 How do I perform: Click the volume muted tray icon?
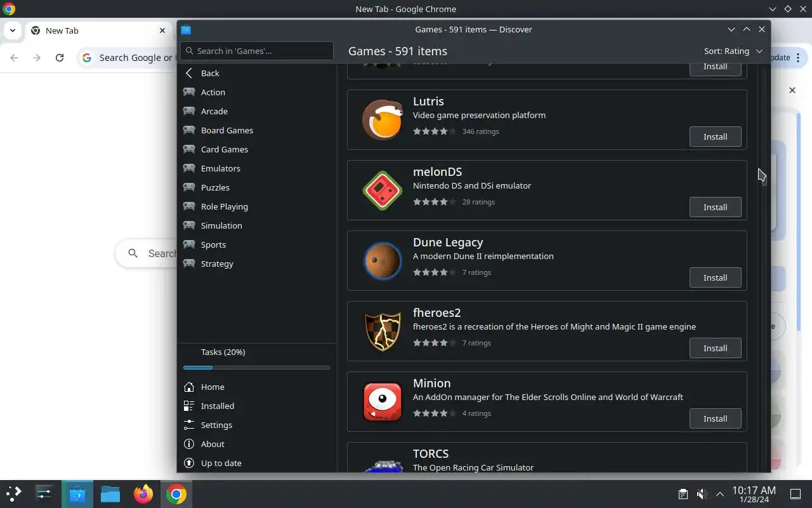[702, 494]
